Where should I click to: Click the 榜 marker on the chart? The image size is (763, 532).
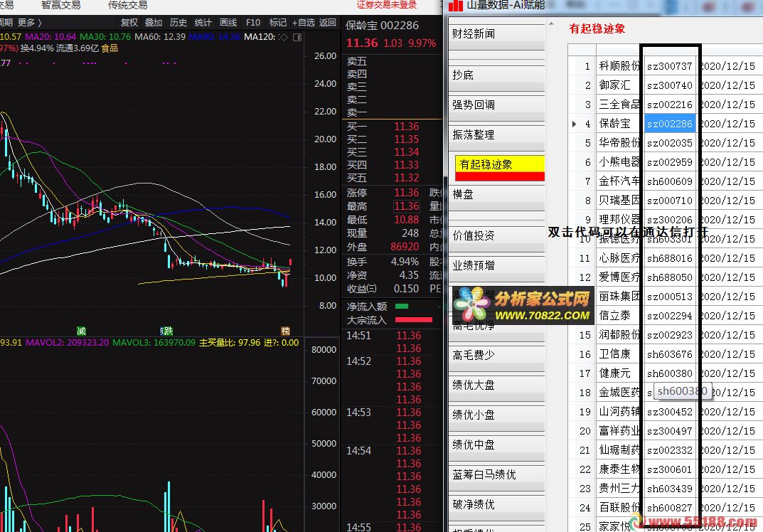(x=286, y=331)
